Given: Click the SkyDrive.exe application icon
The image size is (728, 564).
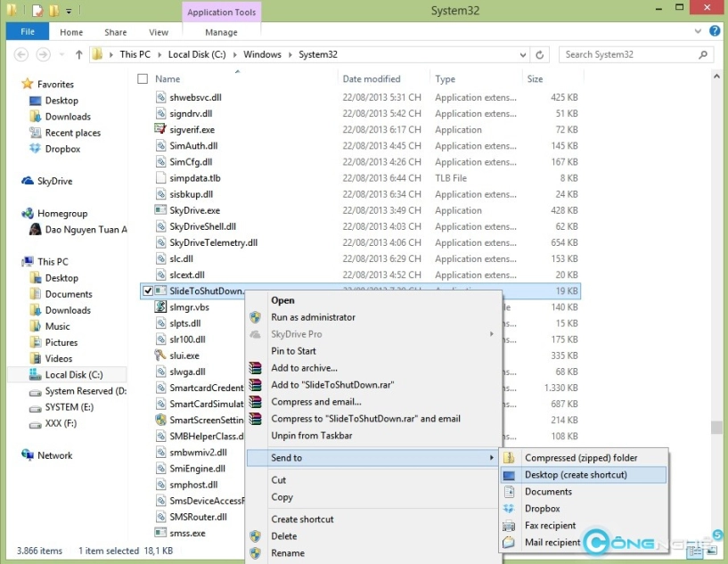Looking at the screenshot, I should [x=160, y=209].
